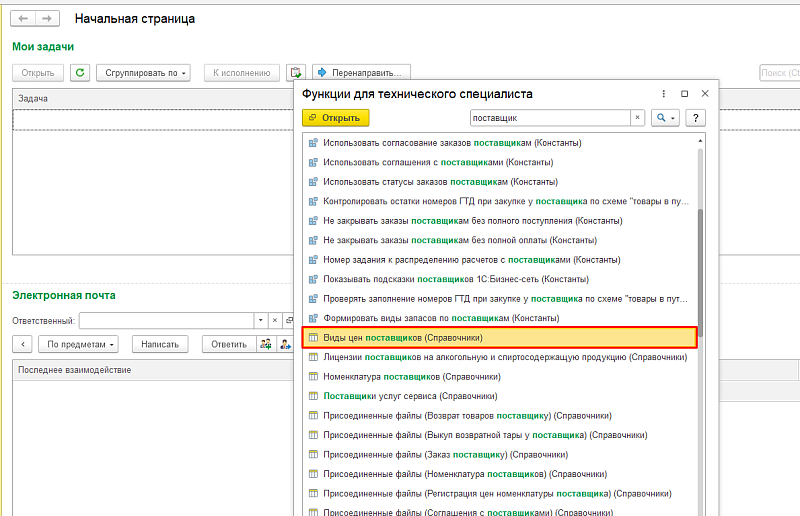Viewport: 800px width, 516px height.
Task: Clear the поставщик search field with X
Action: click(637, 118)
